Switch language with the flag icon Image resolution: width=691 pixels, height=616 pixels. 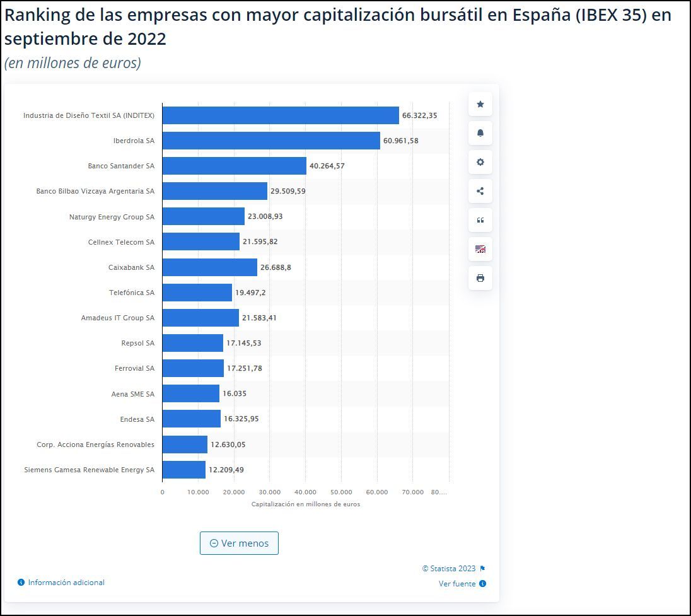[x=480, y=249]
